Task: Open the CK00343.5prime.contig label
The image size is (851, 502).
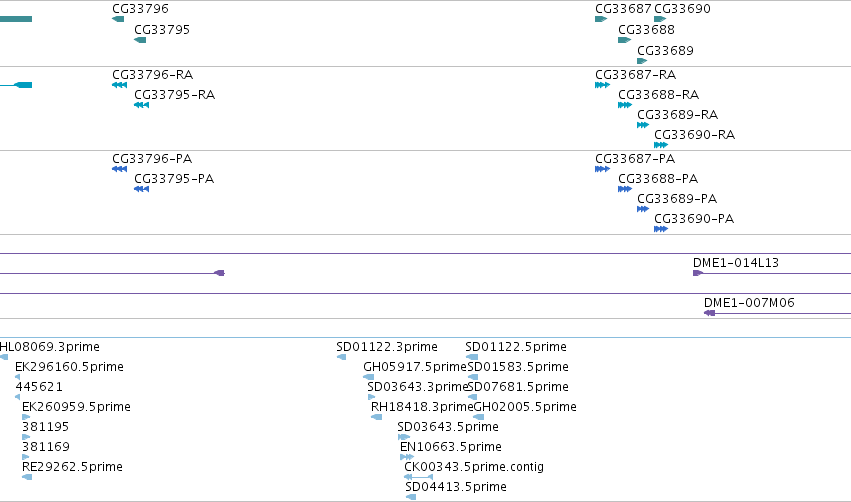Action: (474, 467)
